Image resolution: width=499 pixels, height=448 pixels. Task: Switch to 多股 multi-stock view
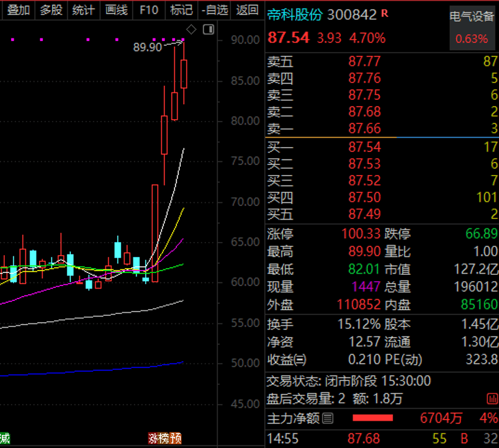(51, 9)
